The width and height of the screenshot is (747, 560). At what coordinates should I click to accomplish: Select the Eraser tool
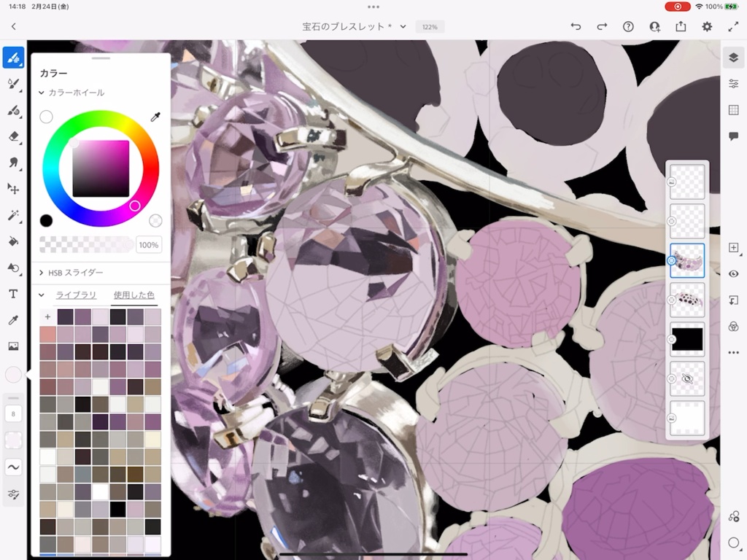pyautogui.click(x=13, y=136)
